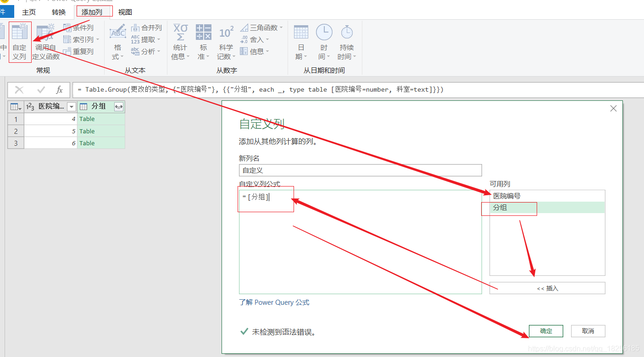644x357 pixels.
Task: Select 分组 in available columns list
Action: pyautogui.click(x=547, y=208)
